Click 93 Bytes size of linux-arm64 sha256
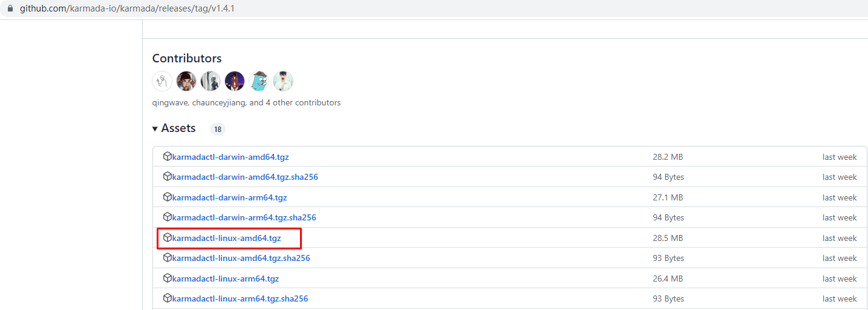 (x=668, y=298)
